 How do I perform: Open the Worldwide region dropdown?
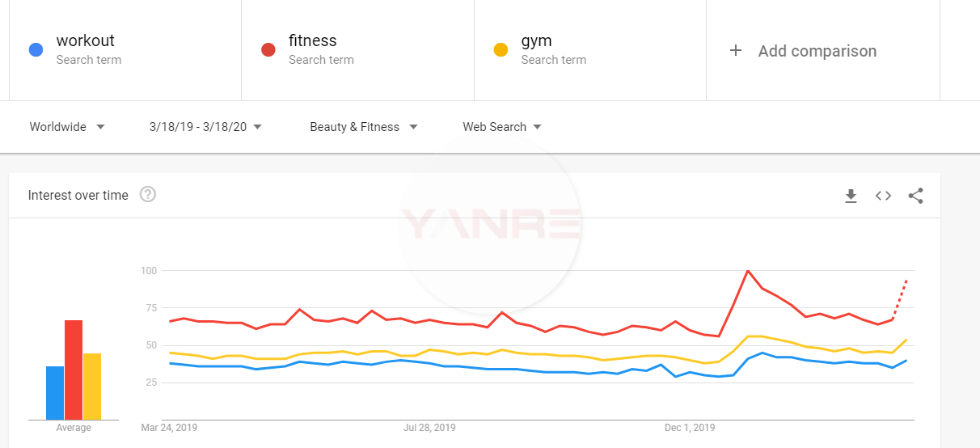click(67, 127)
